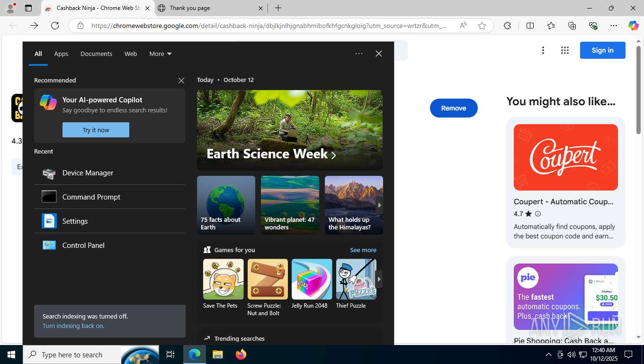Open the Favorites list icon
This screenshot has height=364, width=644.
551,26
